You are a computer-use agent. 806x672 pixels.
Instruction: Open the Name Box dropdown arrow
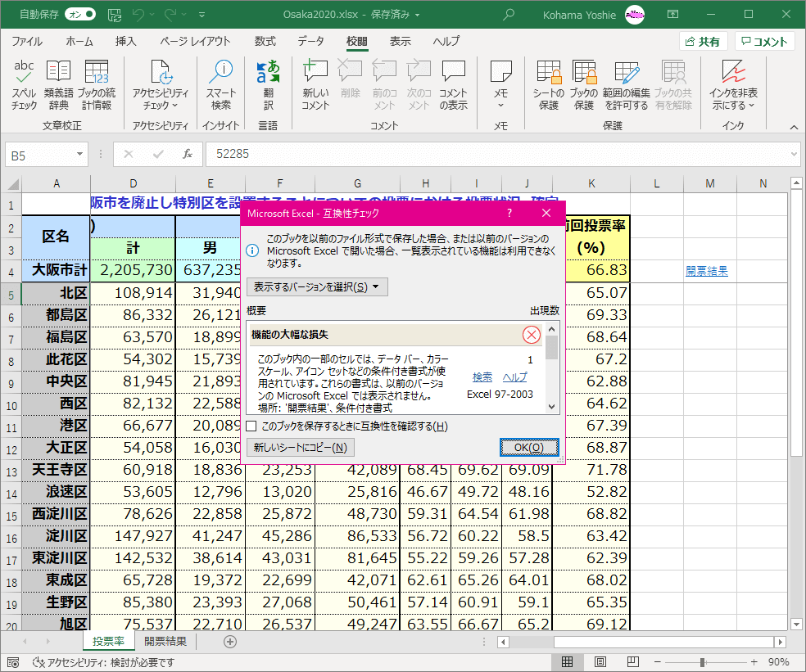(x=80, y=154)
